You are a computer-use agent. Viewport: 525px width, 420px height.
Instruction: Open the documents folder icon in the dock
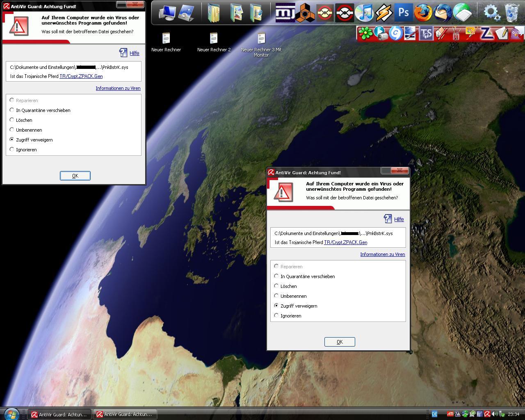pos(213,13)
